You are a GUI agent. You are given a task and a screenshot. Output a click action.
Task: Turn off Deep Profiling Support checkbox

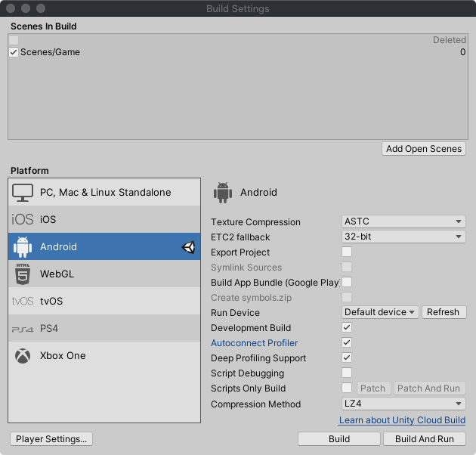[x=347, y=357]
